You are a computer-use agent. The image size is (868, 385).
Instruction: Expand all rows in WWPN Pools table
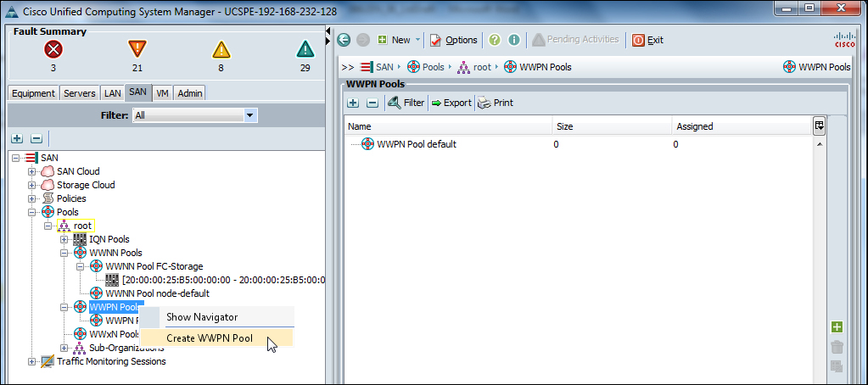point(354,103)
